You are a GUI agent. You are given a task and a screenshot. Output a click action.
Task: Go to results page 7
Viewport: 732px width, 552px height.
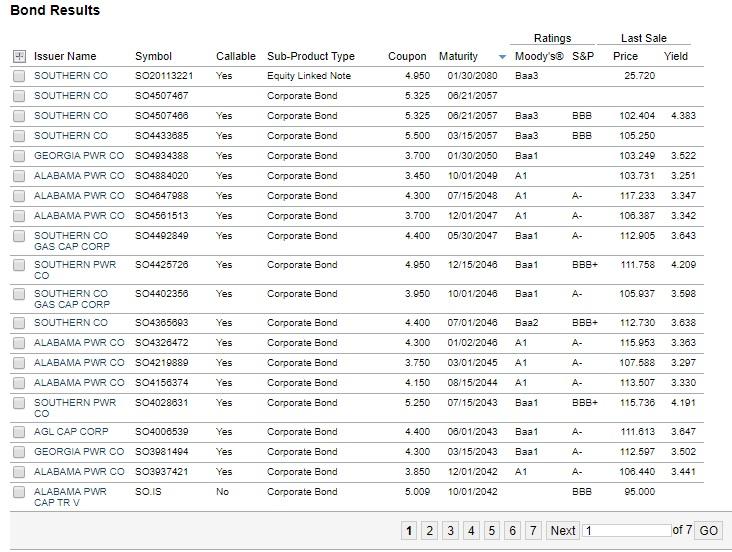pyautogui.click(x=533, y=531)
